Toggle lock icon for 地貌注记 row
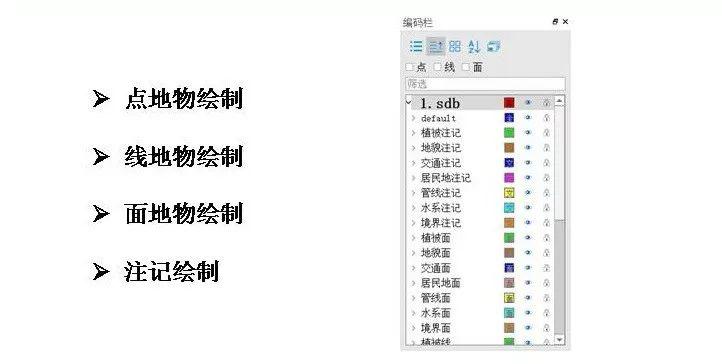This screenshot has height=364, width=722. click(x=547, y=148)
